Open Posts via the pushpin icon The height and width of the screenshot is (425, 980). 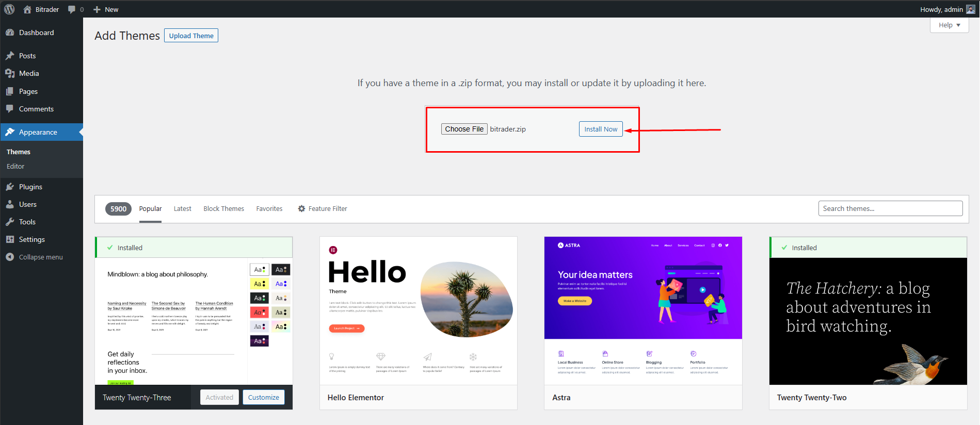click(x=10, y=56)
